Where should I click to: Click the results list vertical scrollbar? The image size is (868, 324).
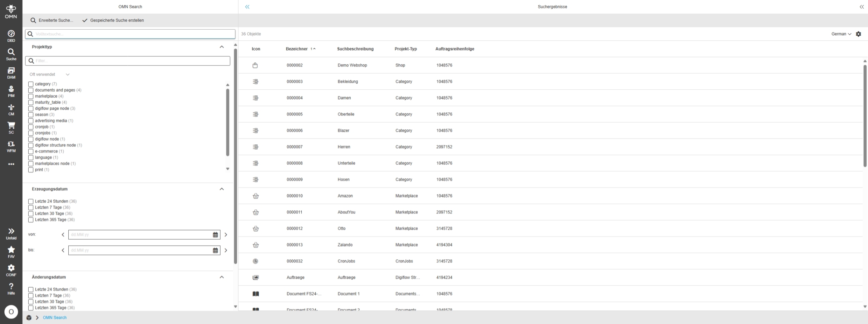865,116
